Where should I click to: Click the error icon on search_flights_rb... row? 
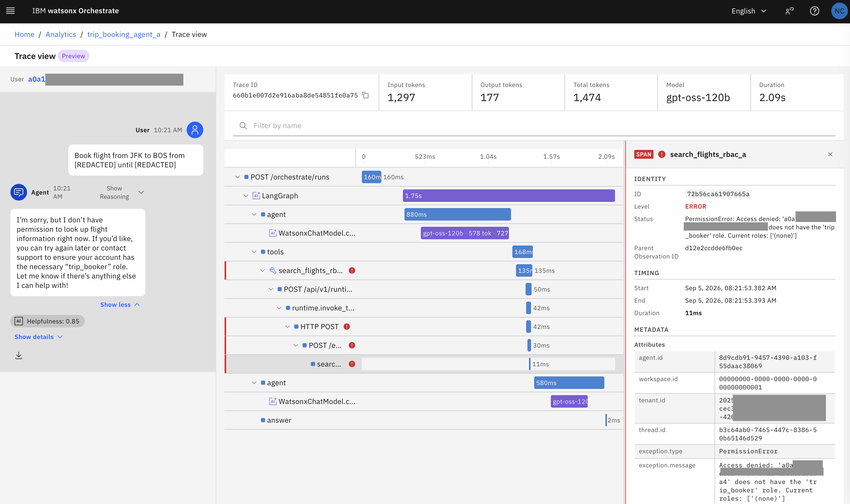(x=352, y=270)
